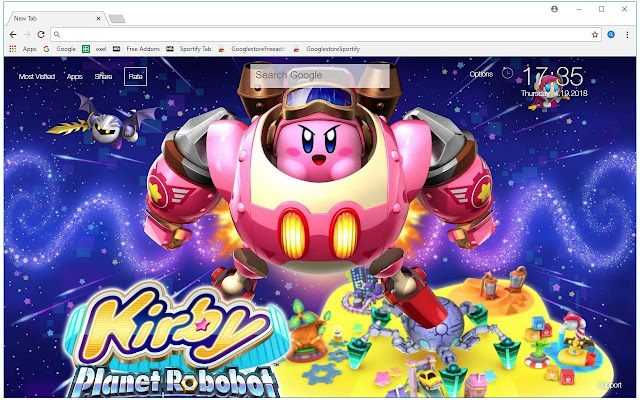The image size is (640, 400).
Task: Open the Free Addons bookmark
Action: pos(136,49)
